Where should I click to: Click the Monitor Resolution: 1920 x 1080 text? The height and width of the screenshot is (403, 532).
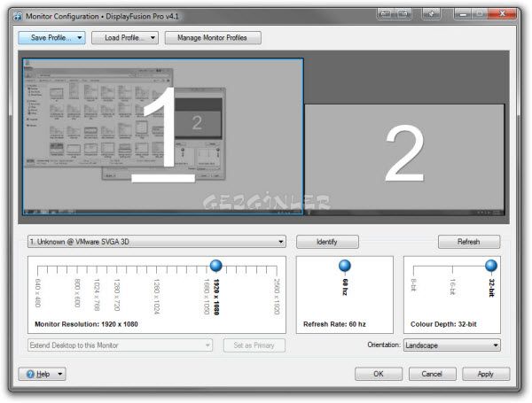tap(86, 324)
